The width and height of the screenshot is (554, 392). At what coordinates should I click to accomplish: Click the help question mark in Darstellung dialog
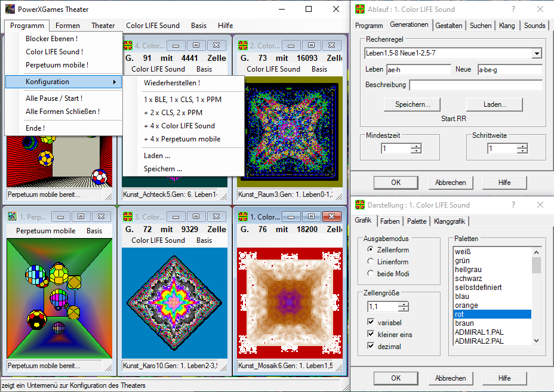point(513,205)
